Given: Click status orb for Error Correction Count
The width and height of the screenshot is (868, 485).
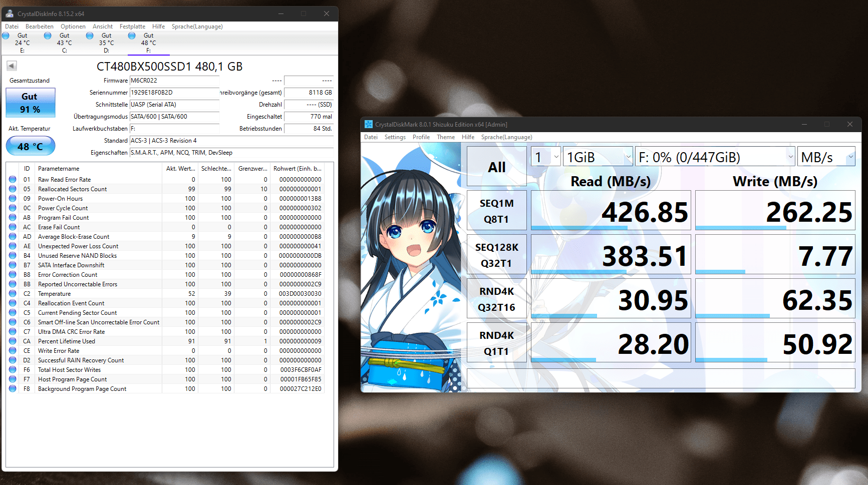Looking at the screenshot, I should (13, 274).
